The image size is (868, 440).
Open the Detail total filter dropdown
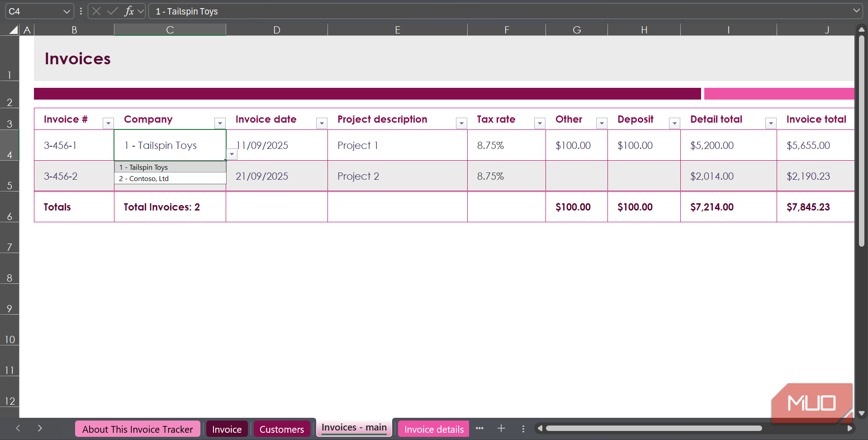tap(771, 123)
